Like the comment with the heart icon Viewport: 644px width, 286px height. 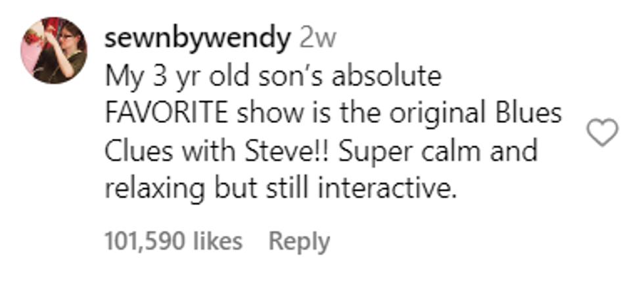[x=601, y=133]
